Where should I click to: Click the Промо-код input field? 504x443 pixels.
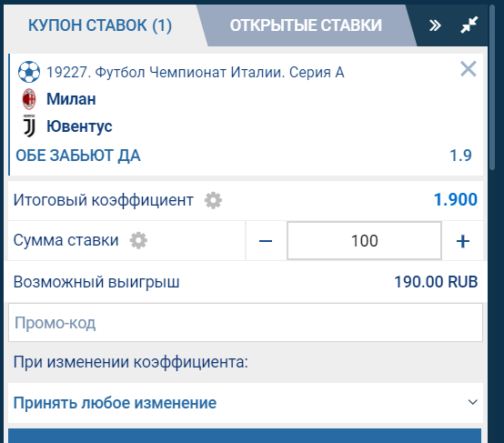pyautogui.click(x=246, y=322)
